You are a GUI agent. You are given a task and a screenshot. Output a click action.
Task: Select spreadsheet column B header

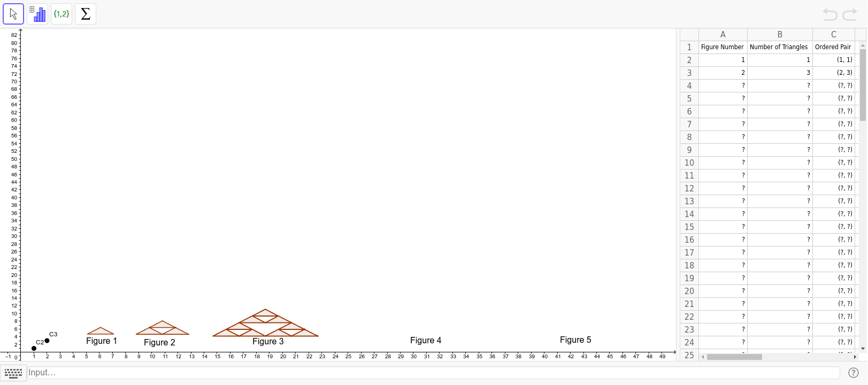pyautogui.click(x=780, y=34)
